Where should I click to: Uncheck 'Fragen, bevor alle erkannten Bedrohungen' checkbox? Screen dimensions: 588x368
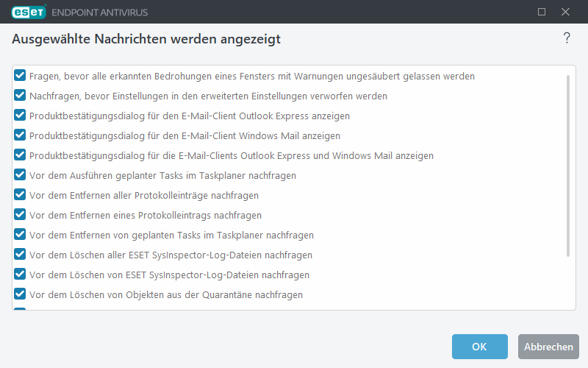click(21, 76)
